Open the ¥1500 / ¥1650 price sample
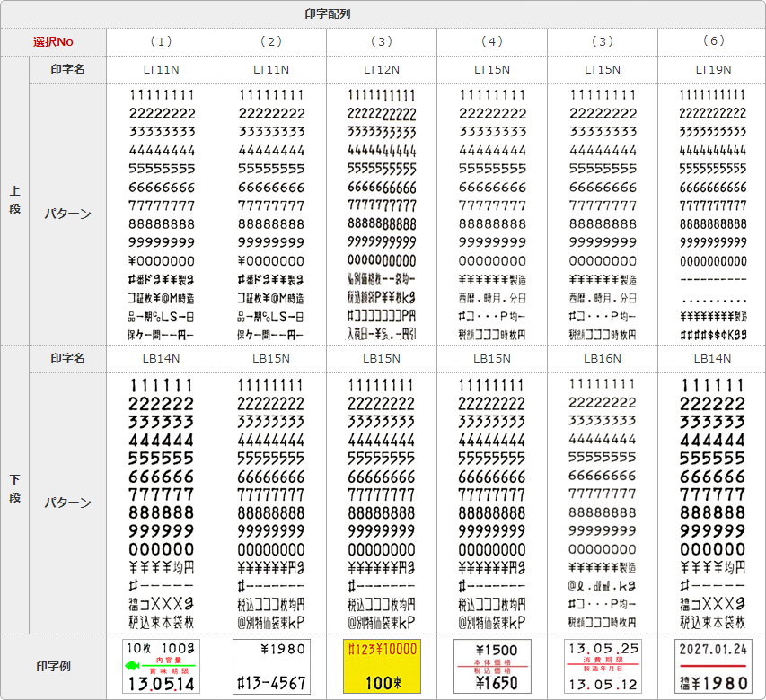The image size is (766, 700). pos(492,666)
